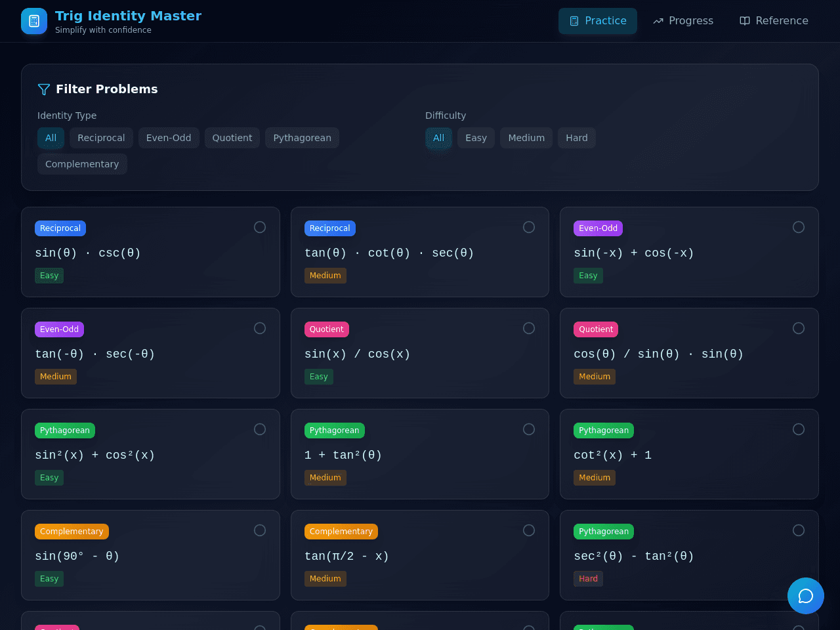Select the All difficulty filter
This screenshot has height=630, width=840.
coord(438,138)
